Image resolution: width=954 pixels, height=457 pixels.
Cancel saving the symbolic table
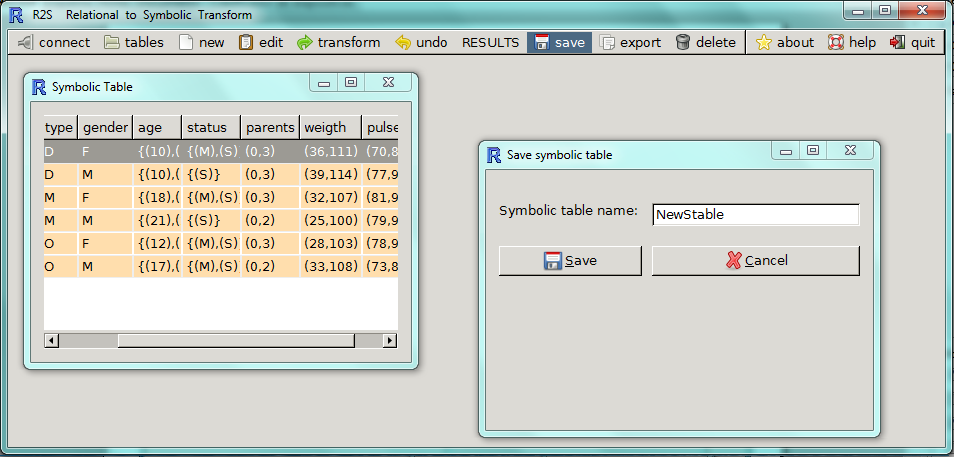[755, 260]
